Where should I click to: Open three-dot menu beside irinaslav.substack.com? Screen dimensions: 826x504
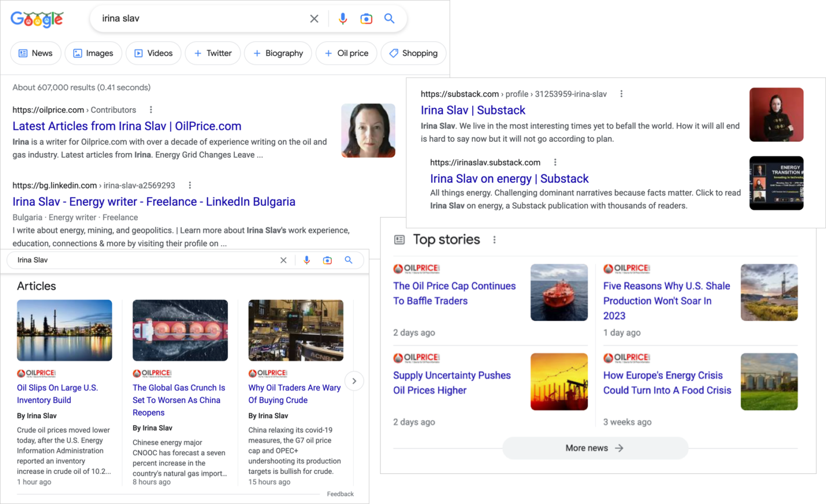tap(555, 162)
